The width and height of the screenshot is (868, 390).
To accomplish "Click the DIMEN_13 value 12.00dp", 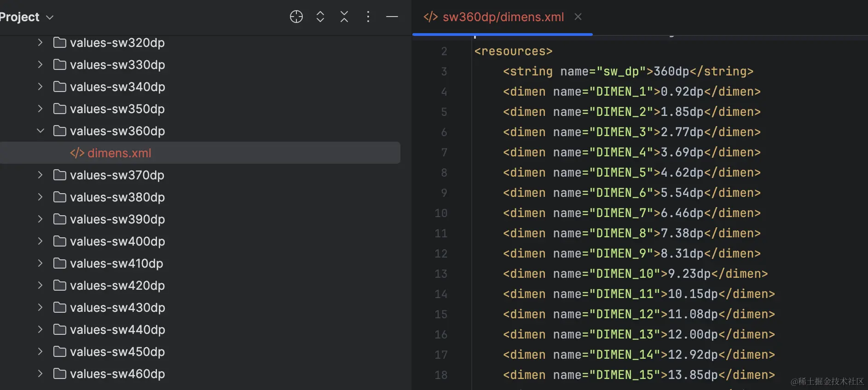I will coord(693,334).
